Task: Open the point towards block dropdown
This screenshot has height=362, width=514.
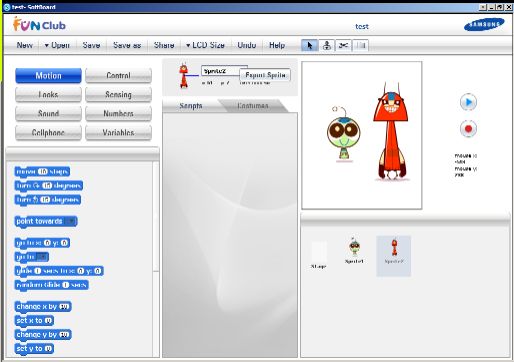Action: tap(70, 221)
